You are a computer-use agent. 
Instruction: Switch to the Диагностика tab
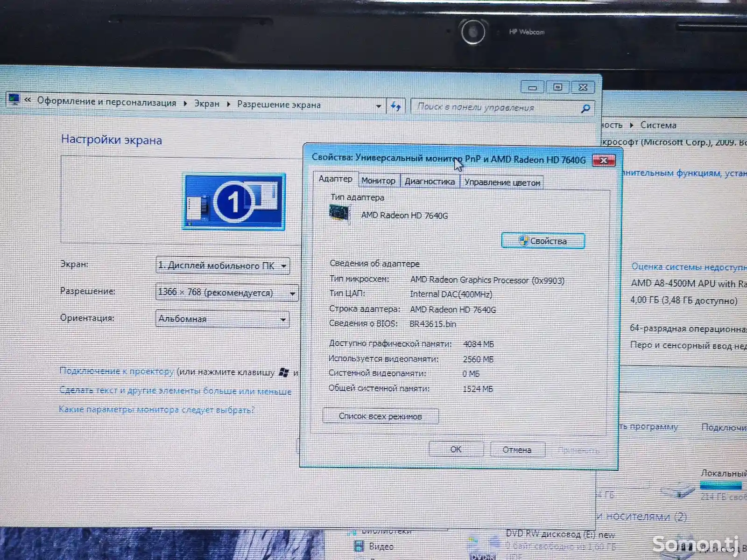pos(430,182)
